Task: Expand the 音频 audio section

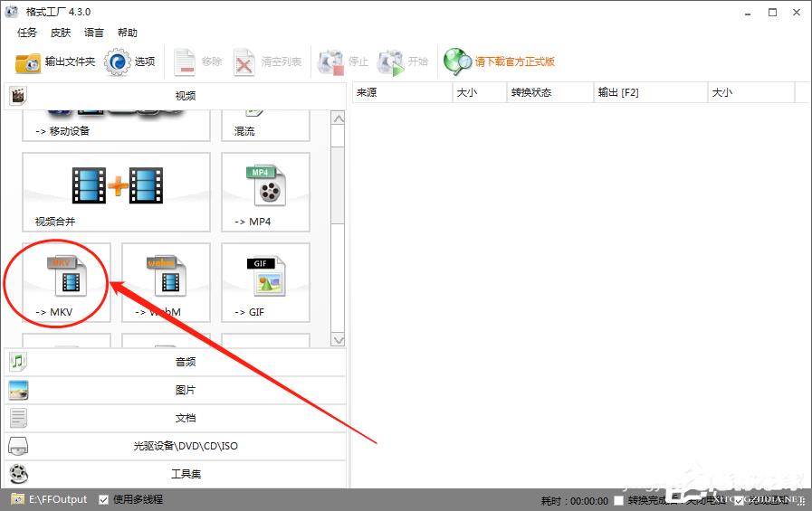Action: click(x=175, y=362)
